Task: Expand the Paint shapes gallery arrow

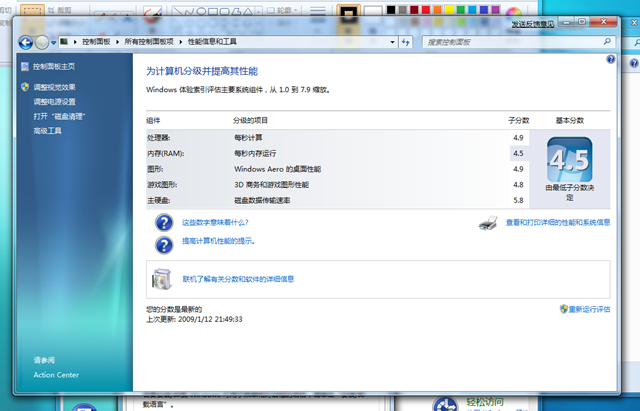Action: (x=258, y=12)
